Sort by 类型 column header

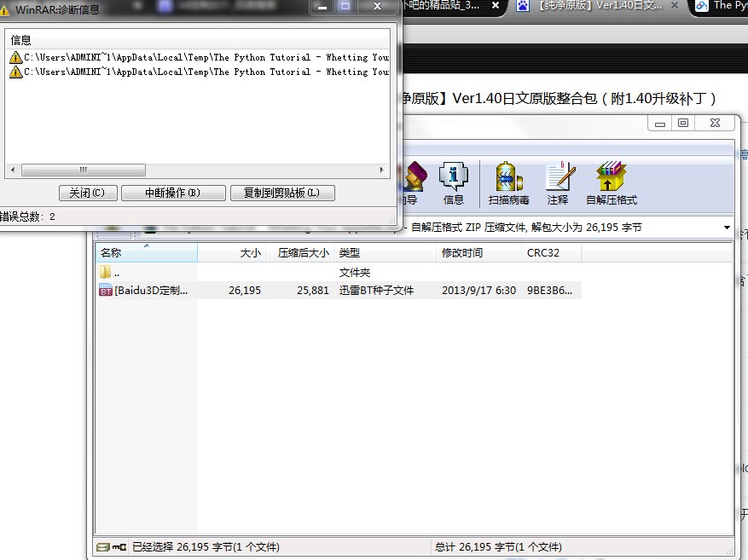click(x=385, y=252)
